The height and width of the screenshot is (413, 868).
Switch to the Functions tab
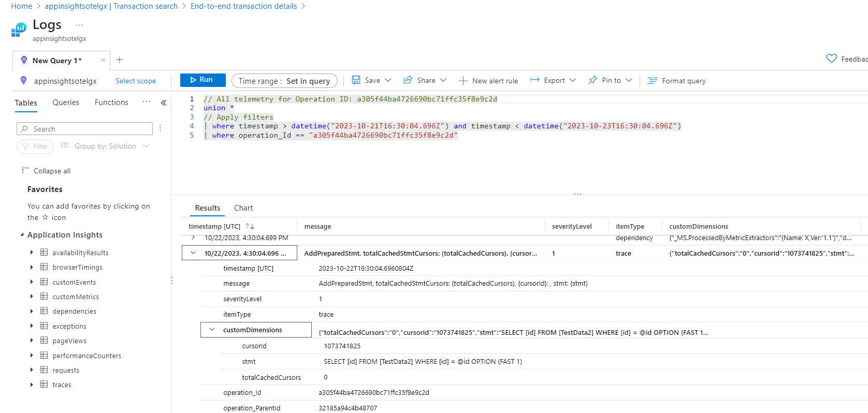111,102
